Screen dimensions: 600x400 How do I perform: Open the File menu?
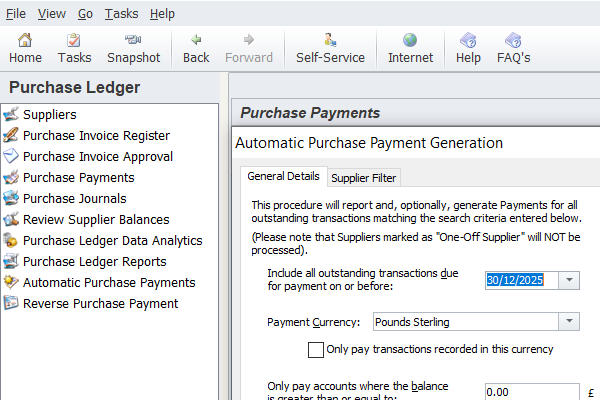[16, 14]
